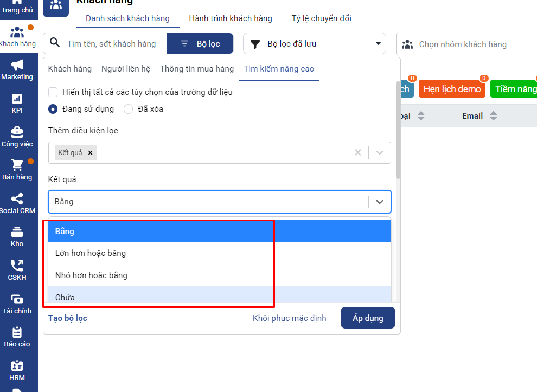Image resolution: width=537 pixels, height=392 pixels.
Task: Choose 'Lớn hơn hoặc bằng' option
Action: (x=91, y=253)
